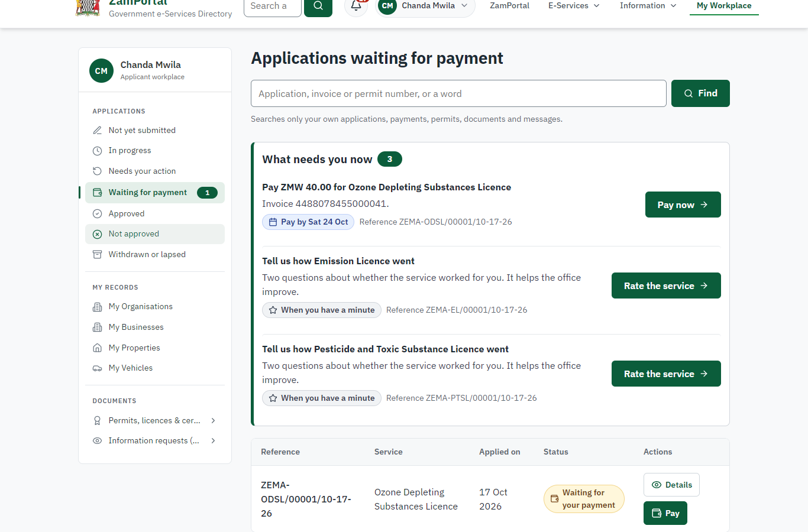The width and height of the screenshot is (808, 532).
Task: Click the eye icon beside Information requests
Action: tap(98, 441)
